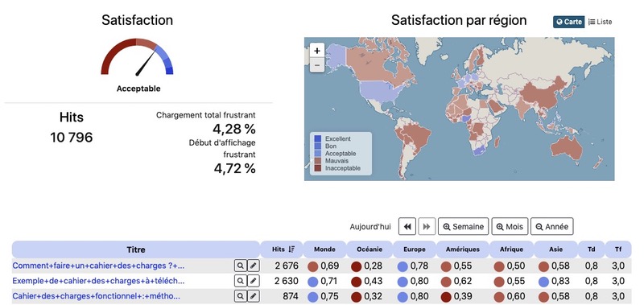
Task: Click Australia on the satisfaction map
Action: (566, 148)
